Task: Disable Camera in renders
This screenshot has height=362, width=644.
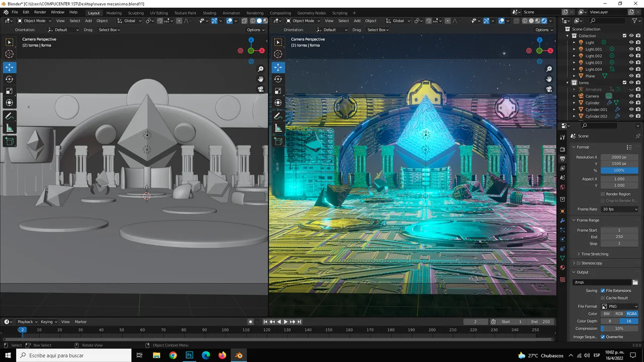Action: [638, 96]
